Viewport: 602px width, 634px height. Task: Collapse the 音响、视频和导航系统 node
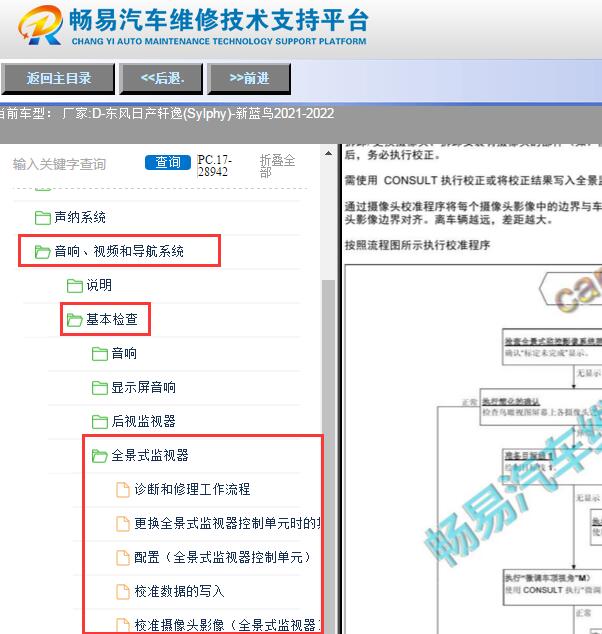(x=119, y=251)
